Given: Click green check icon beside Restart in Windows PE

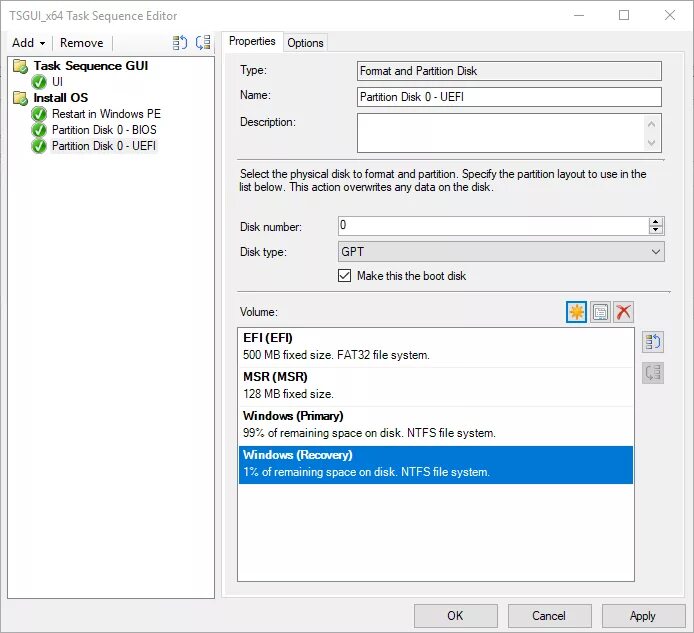Looking at the screenshot, I should [39, 114].
